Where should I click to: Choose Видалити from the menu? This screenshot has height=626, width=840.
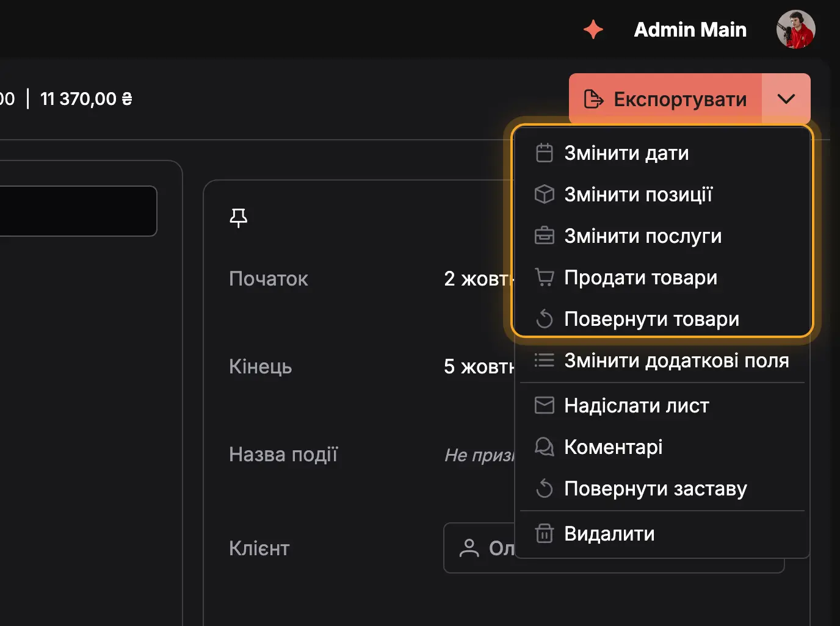click(x=662, y=533)
